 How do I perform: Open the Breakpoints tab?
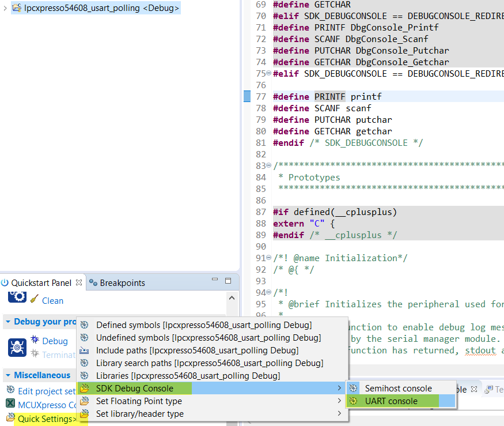[x=122, y=283]
